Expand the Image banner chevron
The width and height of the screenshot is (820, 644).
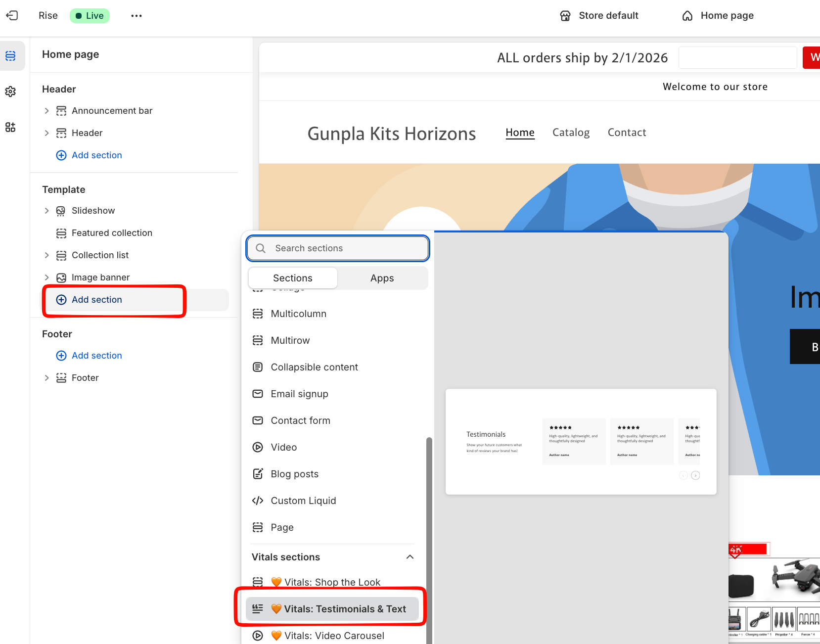point(47,277)
